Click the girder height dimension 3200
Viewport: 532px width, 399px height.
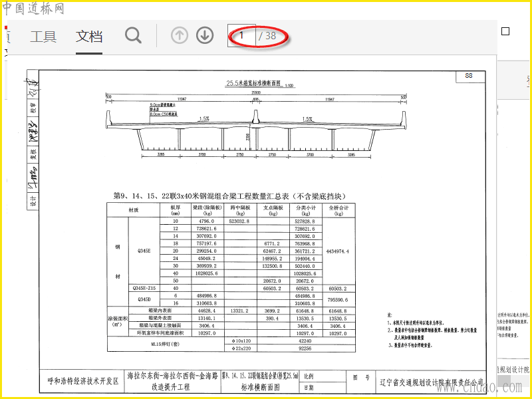click(x=248, y=137)
